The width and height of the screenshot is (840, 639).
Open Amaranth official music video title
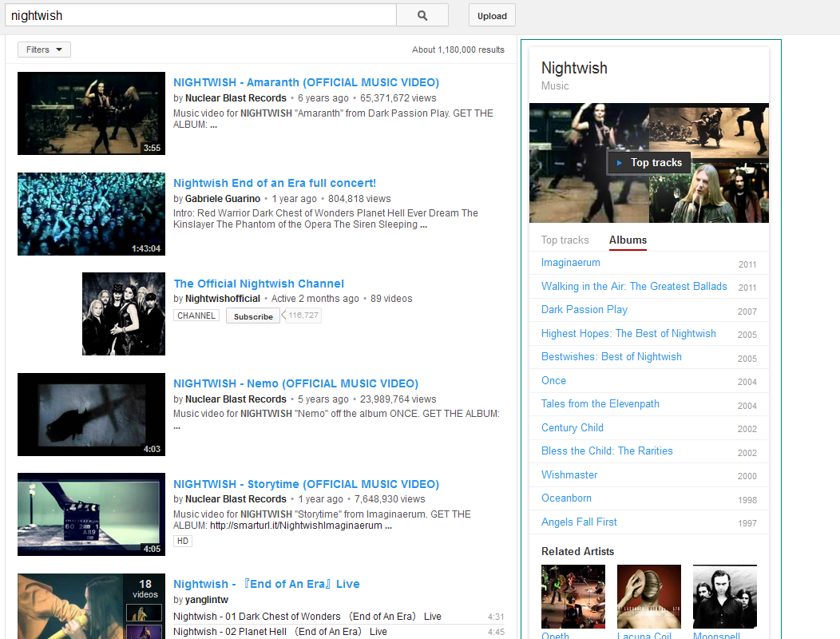(306, 82)
